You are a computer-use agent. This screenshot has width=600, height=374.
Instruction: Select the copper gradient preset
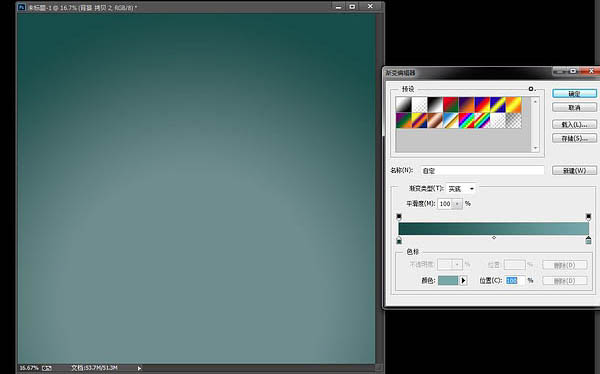pyautogui.click(x=435, y=120)
